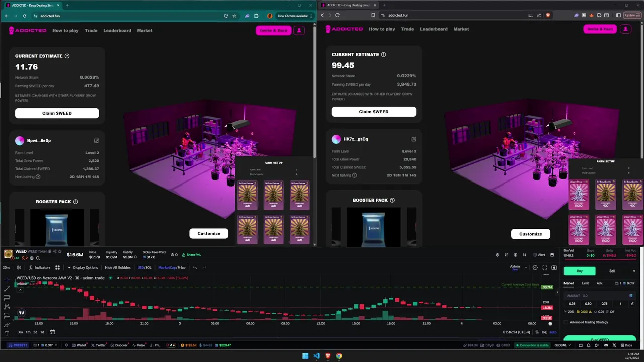Select 0.50 quick amount
Screen dimensions: 644x362
tap(588, 304)
